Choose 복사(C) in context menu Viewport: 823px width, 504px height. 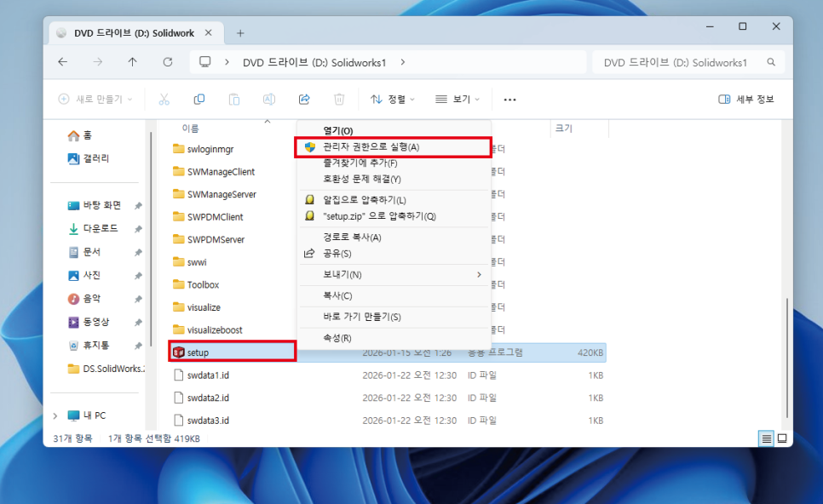click(394, 295)
